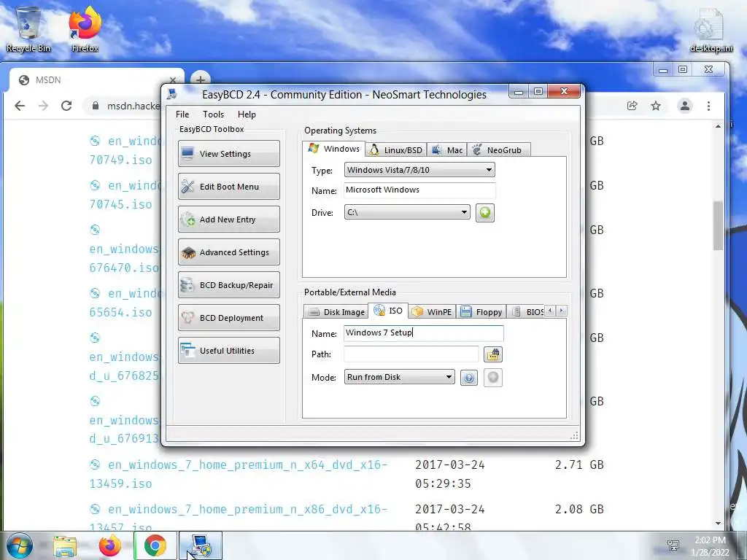Switch to the WinPE tab
This screenshot has width=747, height=560.
tap(432, 312)
